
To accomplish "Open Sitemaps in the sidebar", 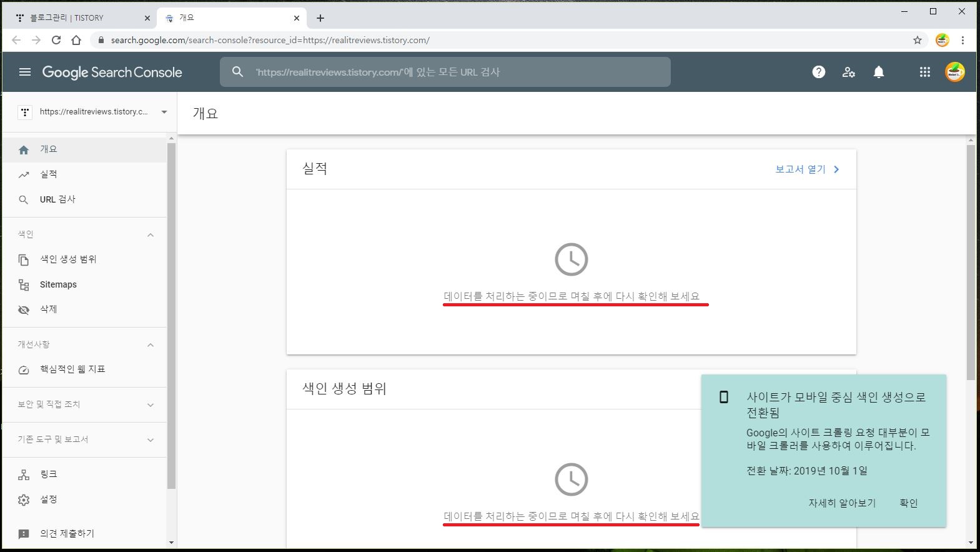I will click(84, 284).
